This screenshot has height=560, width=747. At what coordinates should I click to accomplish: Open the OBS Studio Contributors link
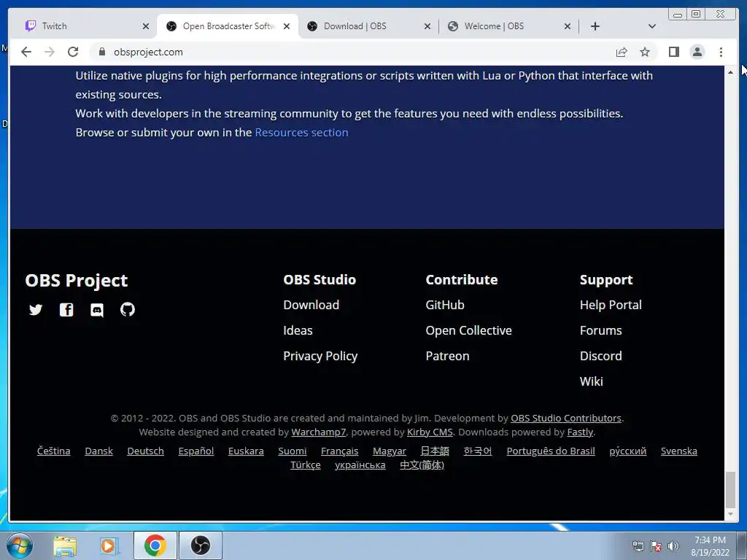pos(566,418)
